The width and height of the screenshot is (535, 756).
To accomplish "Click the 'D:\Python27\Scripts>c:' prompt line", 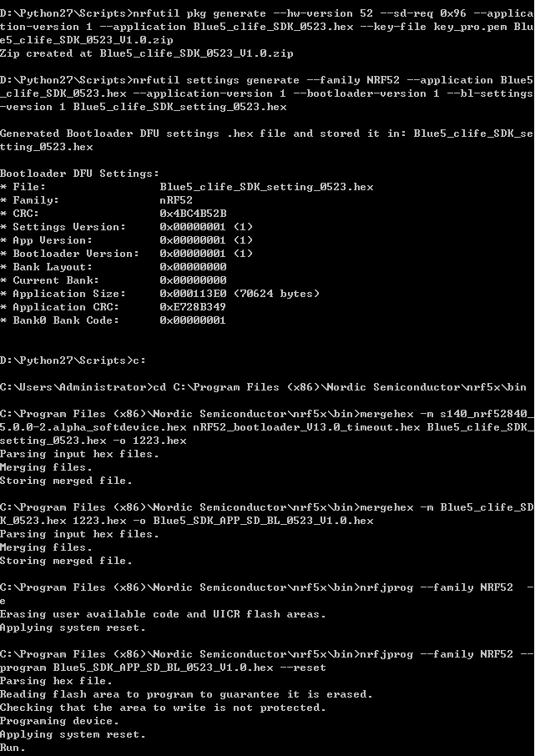I will (73, 360).
